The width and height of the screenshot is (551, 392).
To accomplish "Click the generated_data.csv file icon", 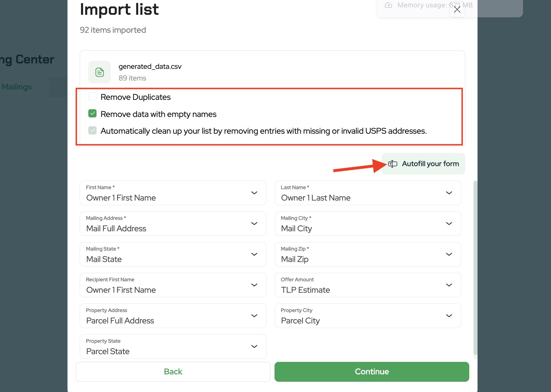I will pos(99,72).
